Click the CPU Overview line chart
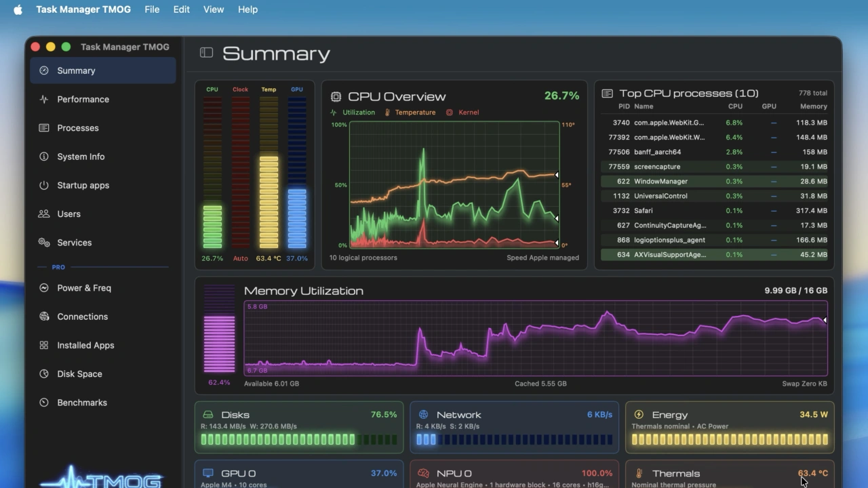The image size is (868, 488). point(454,184)
